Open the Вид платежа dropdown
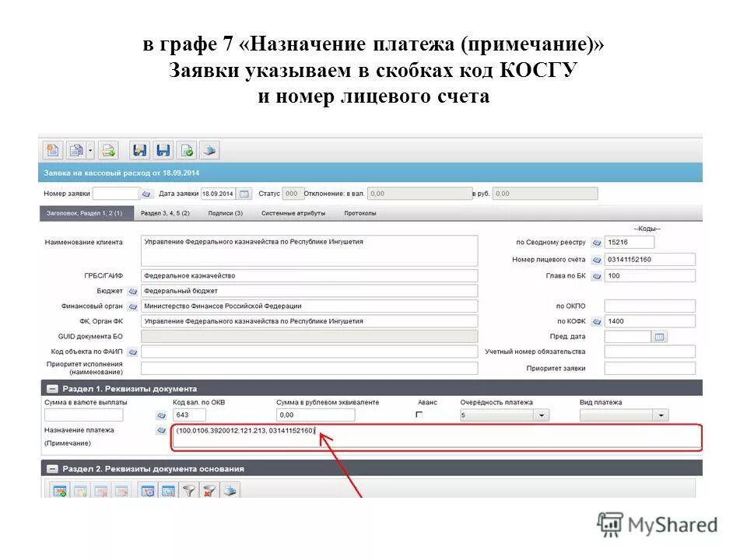747x560 pixels. tap(662, 415)
